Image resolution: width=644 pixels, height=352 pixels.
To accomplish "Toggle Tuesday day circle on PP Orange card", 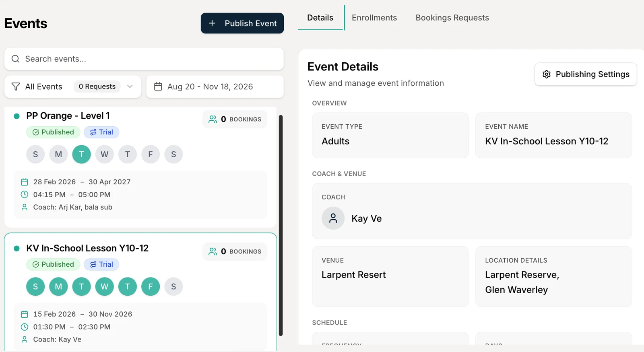I will (82, 154).
